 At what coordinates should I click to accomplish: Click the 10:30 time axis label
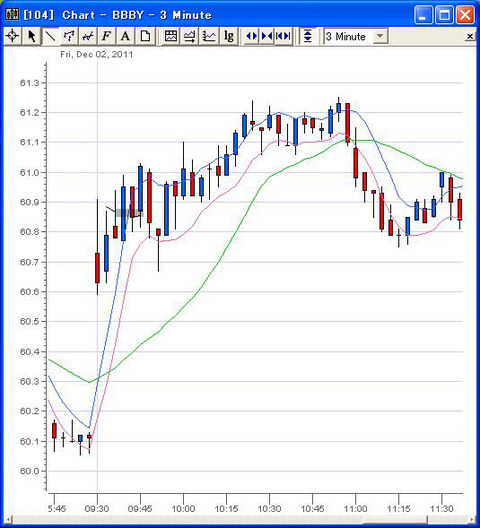269,509
